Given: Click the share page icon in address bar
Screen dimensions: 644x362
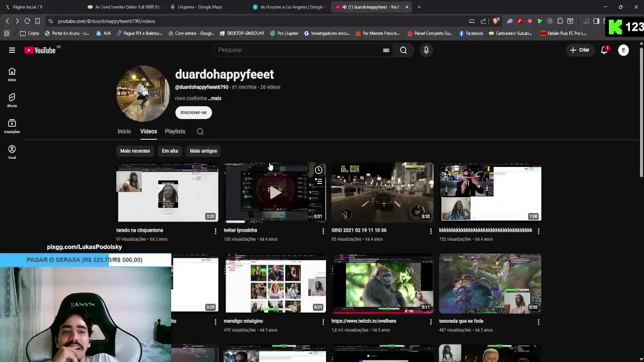Looking at the screenshot, I should tap(484, 21).
